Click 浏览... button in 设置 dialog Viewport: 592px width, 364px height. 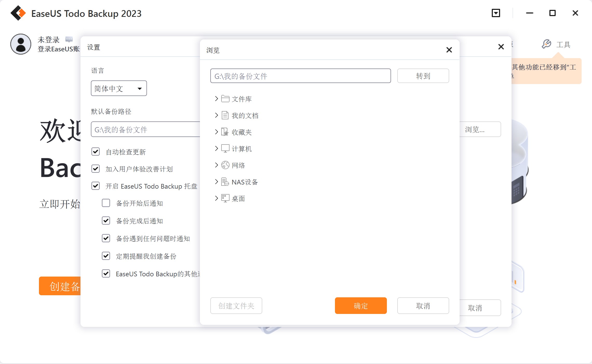point(480,129)
